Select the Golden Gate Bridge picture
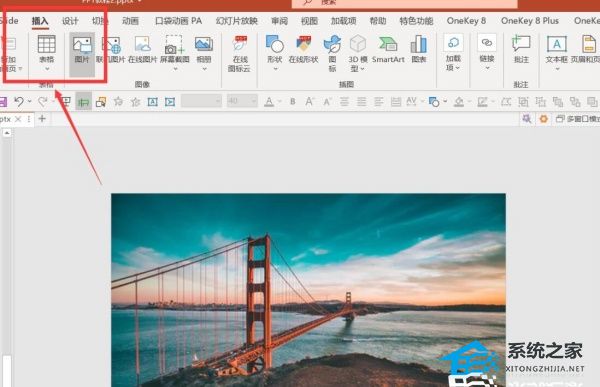Image resolution: width=600 pixels, height=387 pixels. (x=308, y=290)
